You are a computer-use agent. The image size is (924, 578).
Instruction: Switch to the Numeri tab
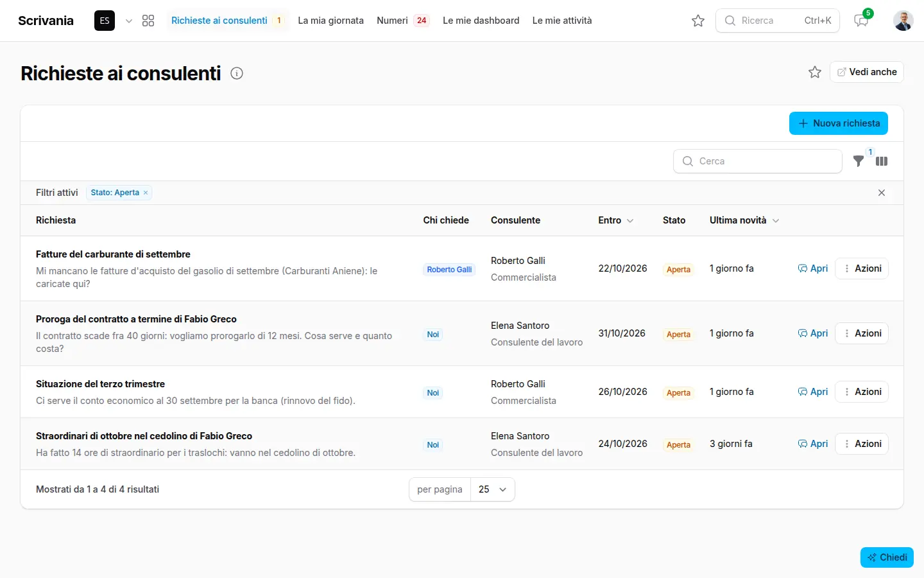coord(402,21)
